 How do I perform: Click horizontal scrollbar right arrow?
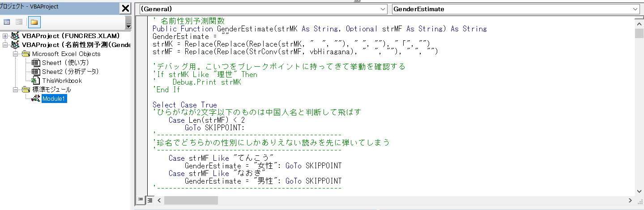click(x=630, y=200)
